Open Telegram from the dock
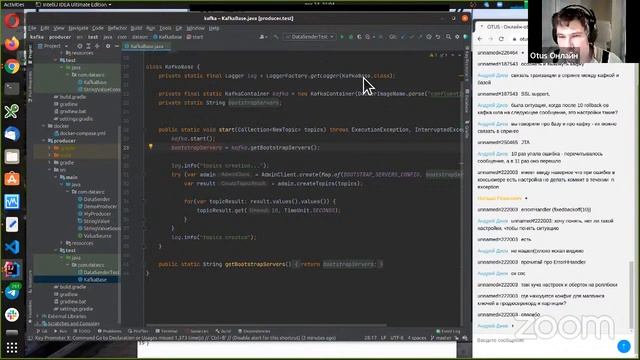The height and width of the screenshot is (360, 640). (x=12, y=292)
